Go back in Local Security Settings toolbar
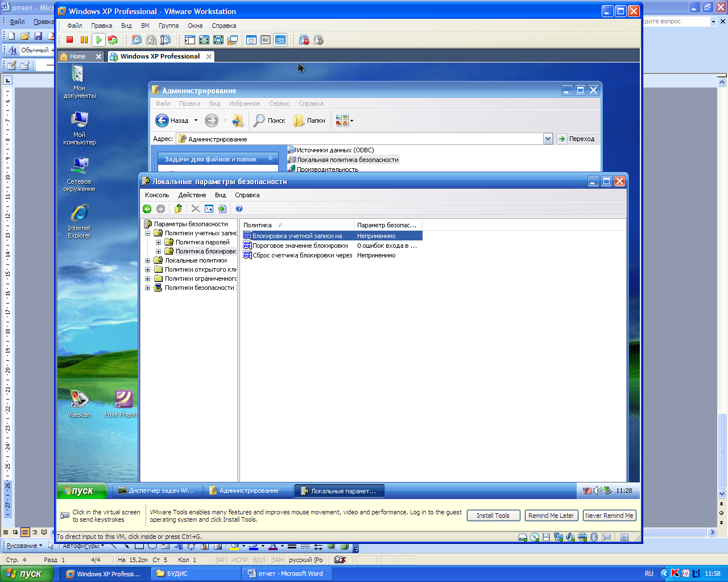 pos(147,209)
